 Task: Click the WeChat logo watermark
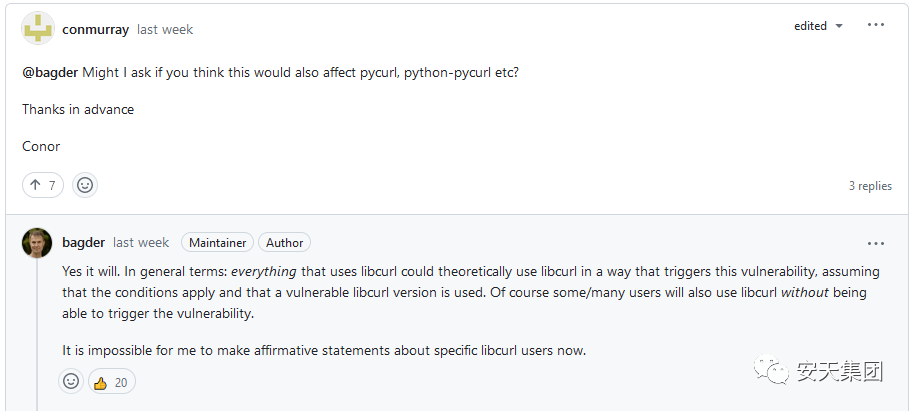pos(771,370)
